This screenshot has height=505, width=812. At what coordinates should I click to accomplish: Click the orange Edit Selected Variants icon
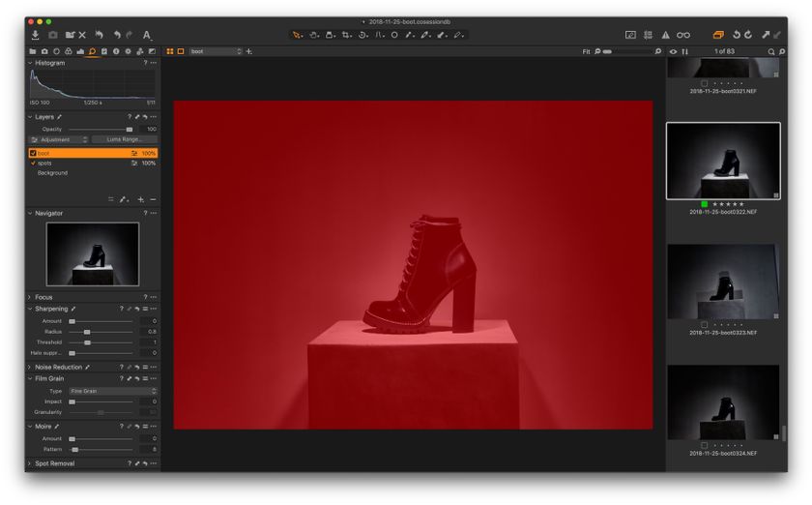718,35
